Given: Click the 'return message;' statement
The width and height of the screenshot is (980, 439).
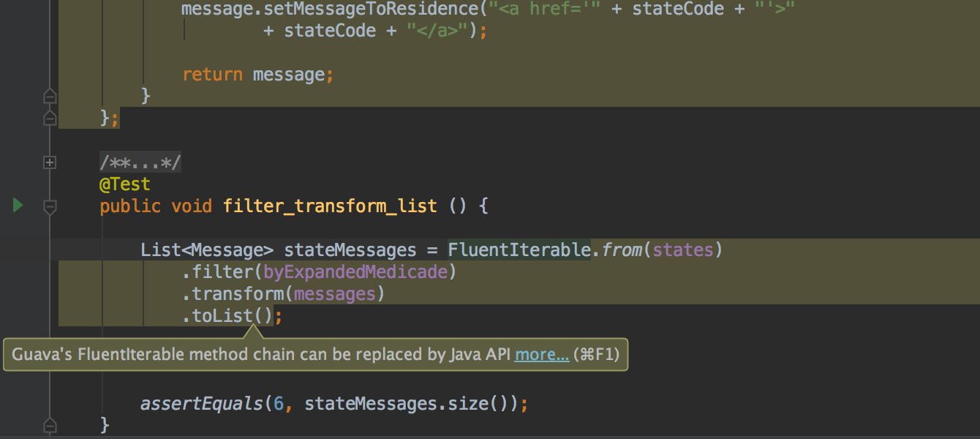Looking at the screenshot, I should (258, 75).
